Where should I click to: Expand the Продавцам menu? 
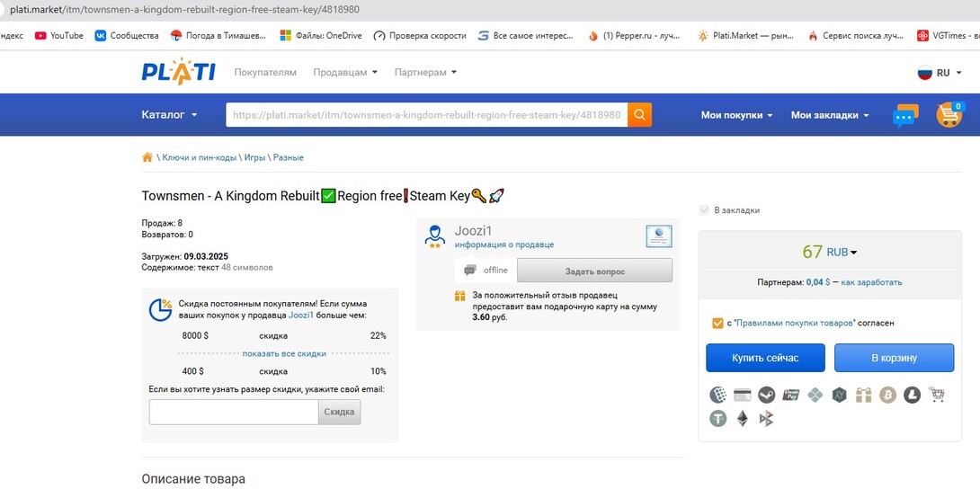345,73
